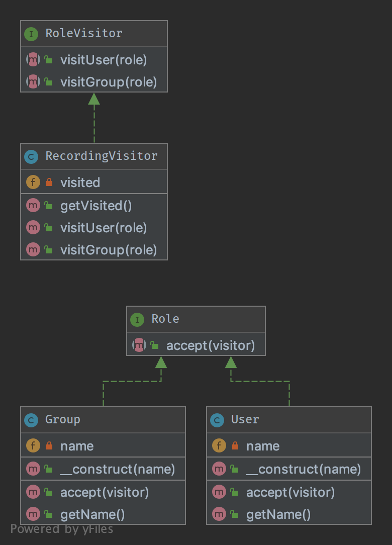Select the Group node title

[x=62, y=419]
